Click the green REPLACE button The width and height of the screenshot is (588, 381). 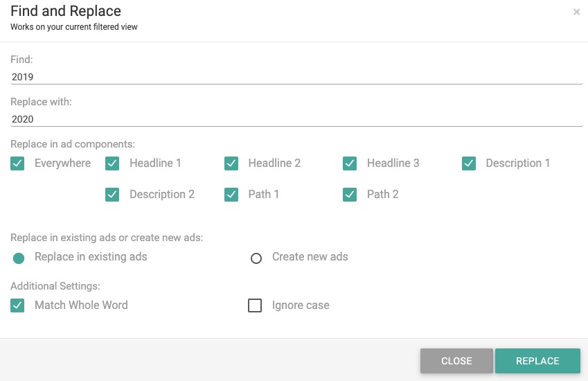537,361
